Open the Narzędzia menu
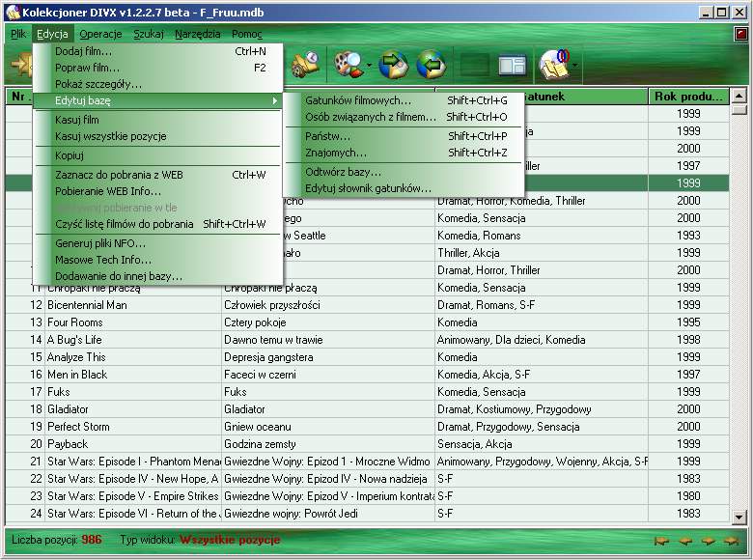 (197, 34)
